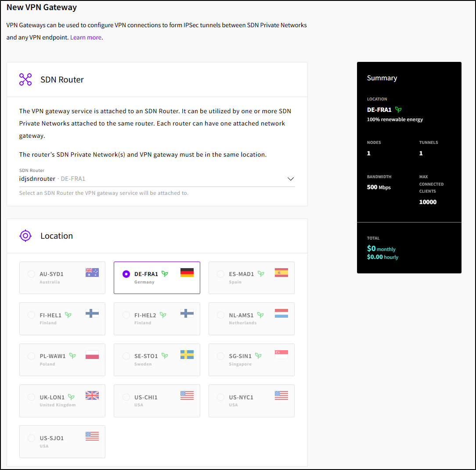The width and height of the screenshot is (476, 470).
Task: Select the AU-SYD1 Australia radio button
Action: tap(31, 274)
